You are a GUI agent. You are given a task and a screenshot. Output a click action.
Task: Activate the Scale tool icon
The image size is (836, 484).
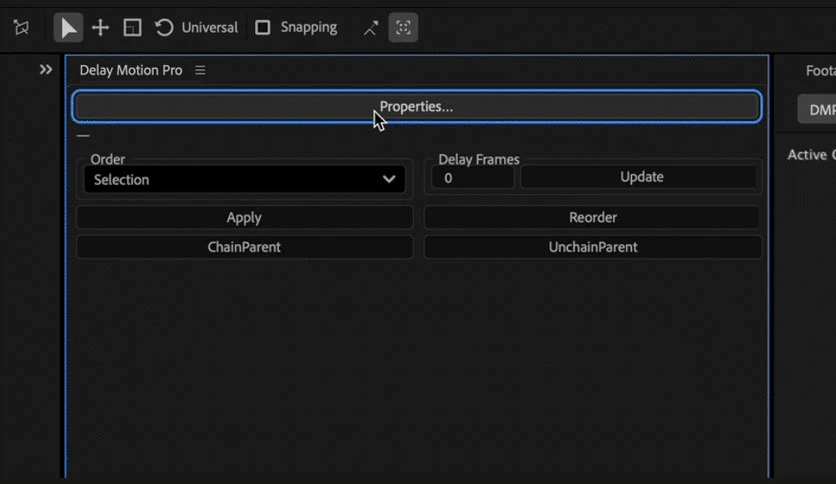(x=132, y=28)
